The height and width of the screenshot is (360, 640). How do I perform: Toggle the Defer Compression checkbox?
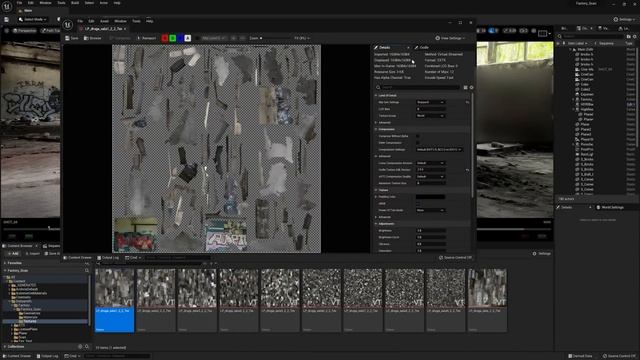pos(418,142)
